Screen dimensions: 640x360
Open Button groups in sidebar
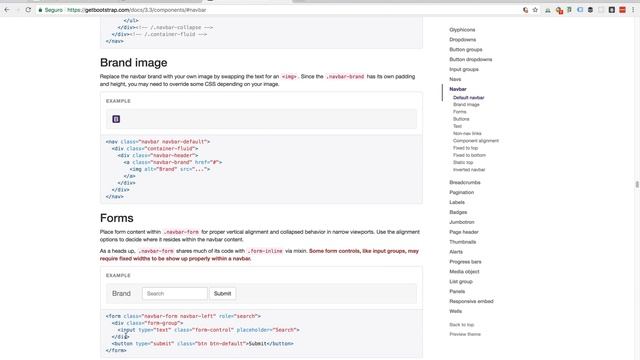pos(466,49)
